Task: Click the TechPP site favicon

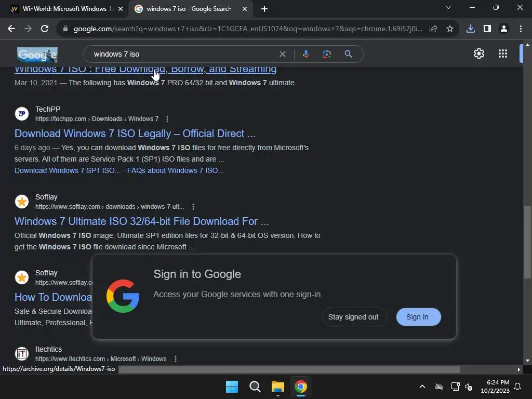Action: coord(22,114)
